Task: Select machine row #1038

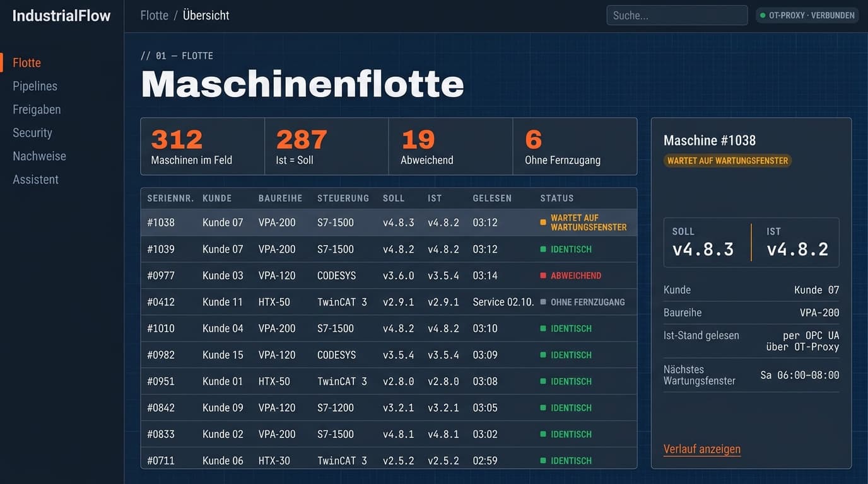Action: (x=389, y=222)
